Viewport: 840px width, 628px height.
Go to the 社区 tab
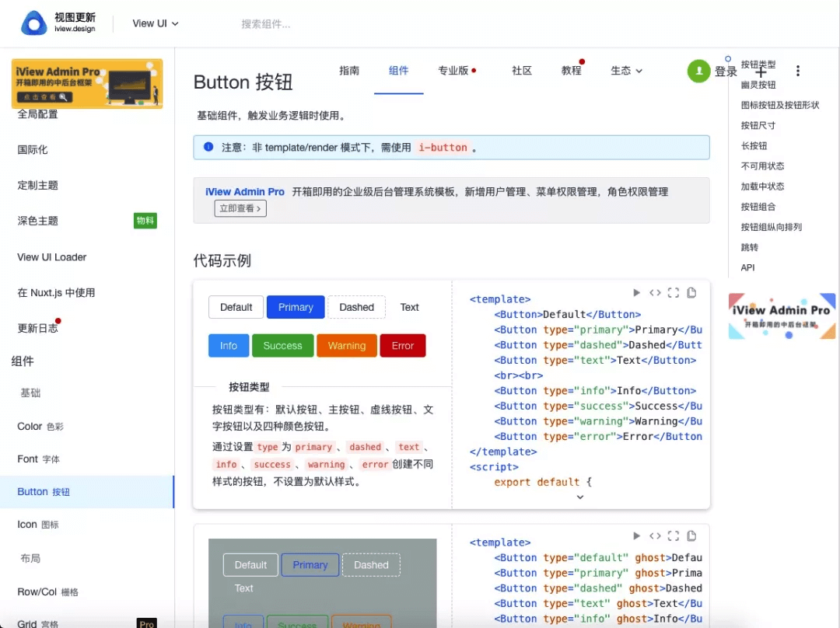tap(522, 71)
